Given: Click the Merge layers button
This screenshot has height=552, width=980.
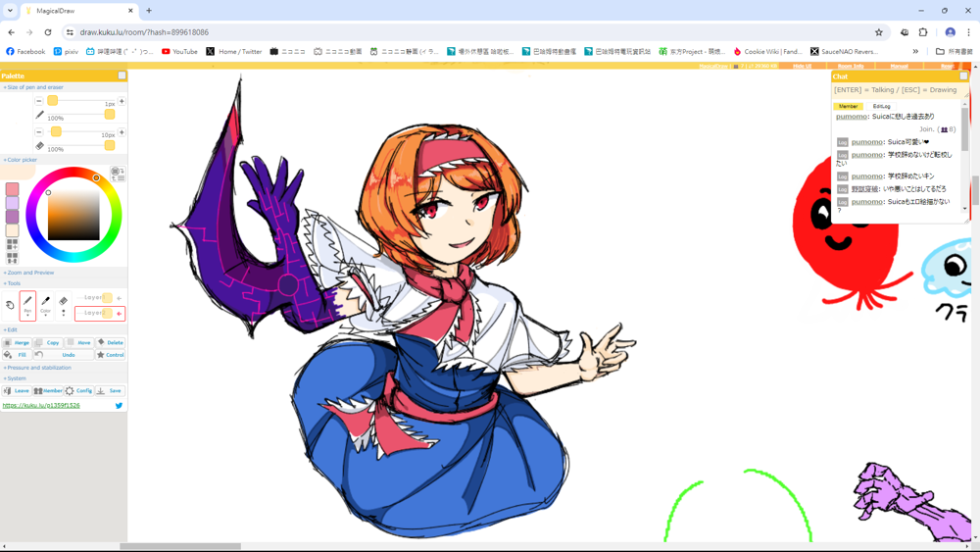Looking at the screenshot, I should pyautogui.click(x=17, y=342).
